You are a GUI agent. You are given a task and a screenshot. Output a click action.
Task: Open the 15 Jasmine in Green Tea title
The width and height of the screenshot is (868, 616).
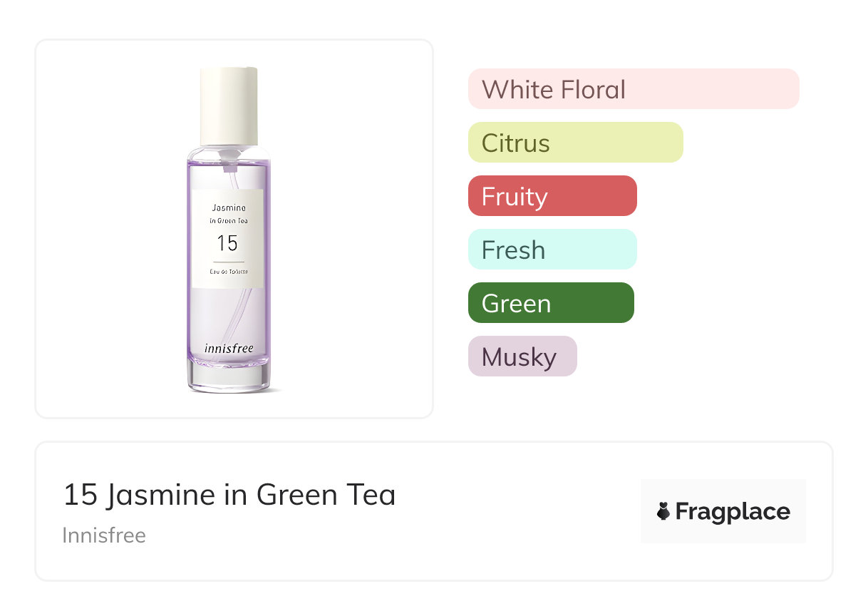(229, 495)
